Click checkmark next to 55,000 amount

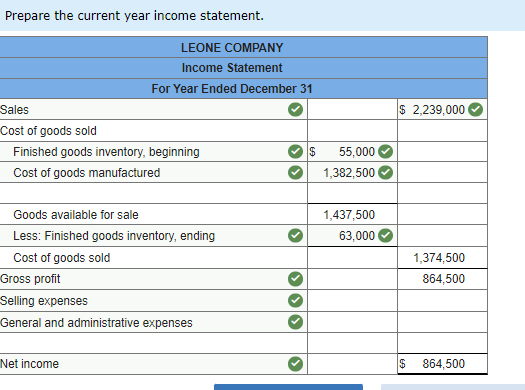tap(385, 152)
